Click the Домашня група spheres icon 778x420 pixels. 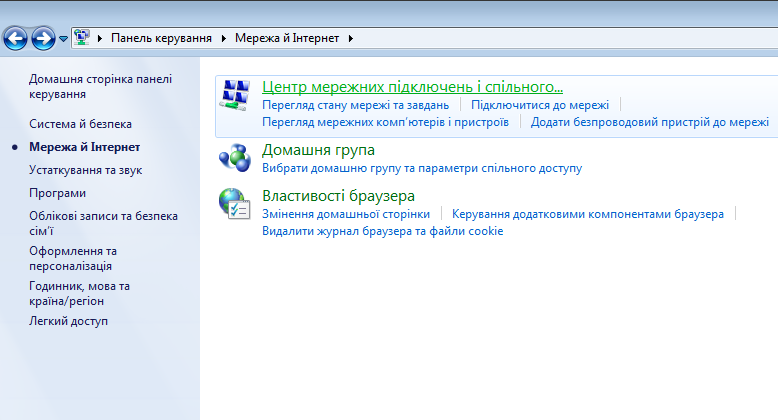click(235, 158)
